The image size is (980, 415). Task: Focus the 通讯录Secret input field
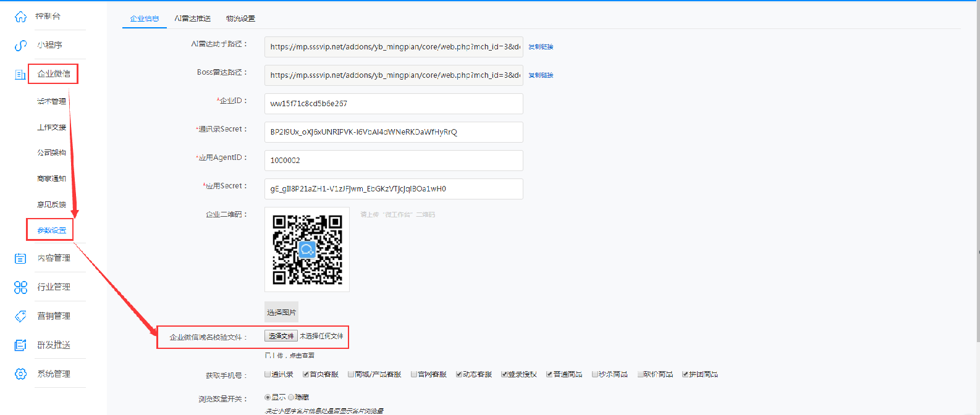[x=394, y=132]
